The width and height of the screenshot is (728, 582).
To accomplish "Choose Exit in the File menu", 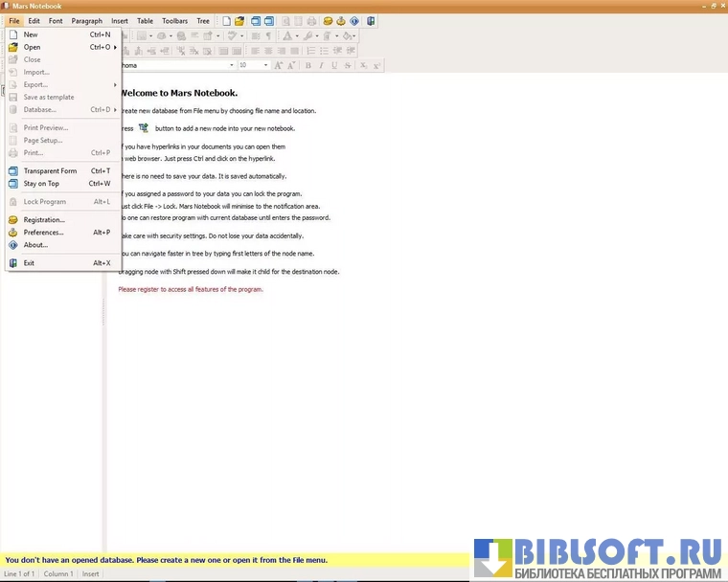I will click(x=29, y=263).
